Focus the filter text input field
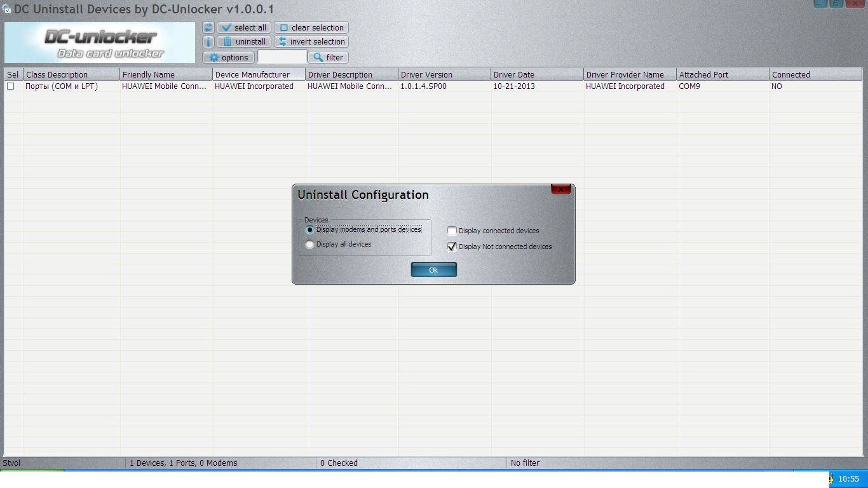Image resolution: width=868 pixels, height=488 pixels. pyautogui.click(x=282, y=57)
